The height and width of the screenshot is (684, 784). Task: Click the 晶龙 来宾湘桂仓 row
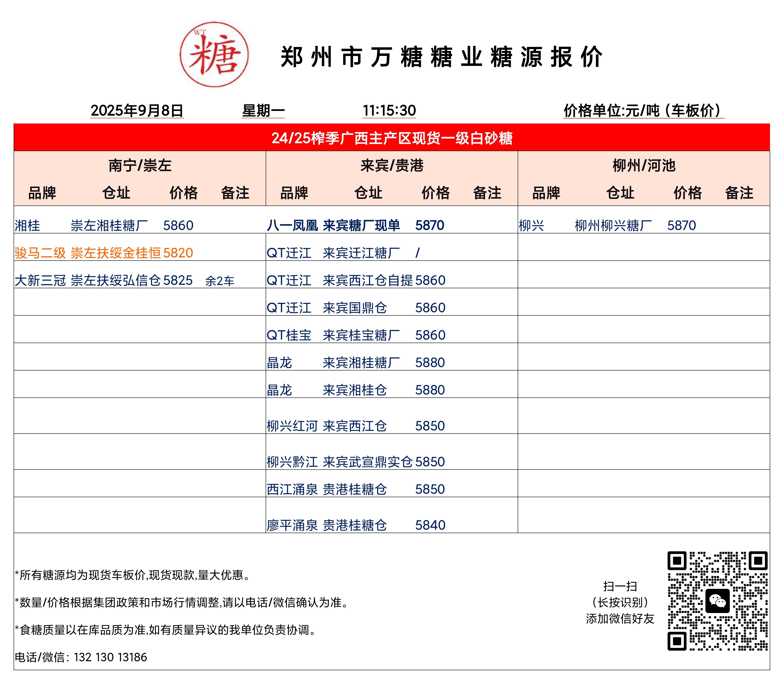pos(355,390)
